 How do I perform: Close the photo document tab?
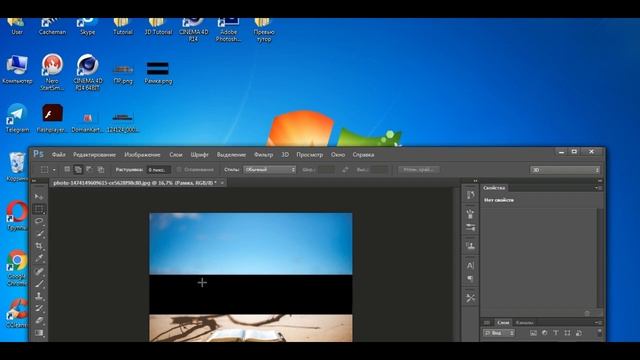(222, 183)
